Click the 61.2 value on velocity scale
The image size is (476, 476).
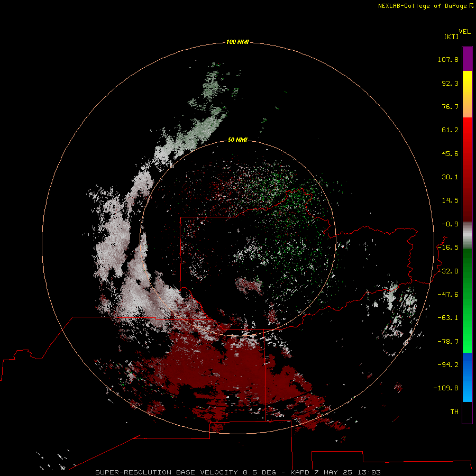[x=450, y=130]
